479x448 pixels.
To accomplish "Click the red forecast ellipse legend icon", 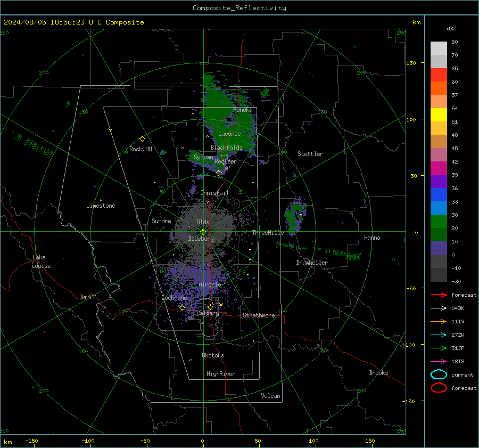I will pyautogui.click(x=439, y=388).
